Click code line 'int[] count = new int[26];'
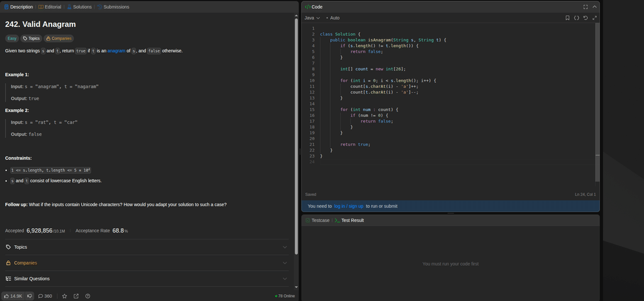Image resolution: width=644 pixels, height=301 pixels. click(x=373, y=69)
